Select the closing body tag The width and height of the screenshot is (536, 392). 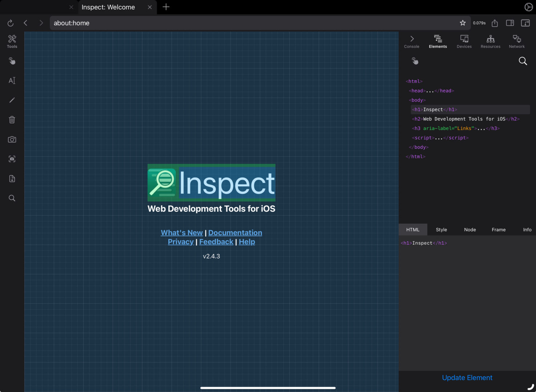coord(419,147)
